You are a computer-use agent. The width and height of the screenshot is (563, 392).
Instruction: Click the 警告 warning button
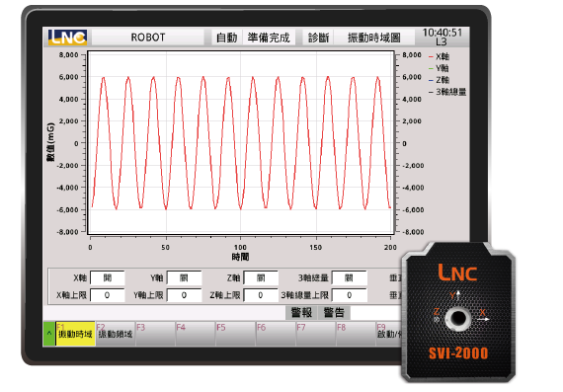(x=334, y=312)
